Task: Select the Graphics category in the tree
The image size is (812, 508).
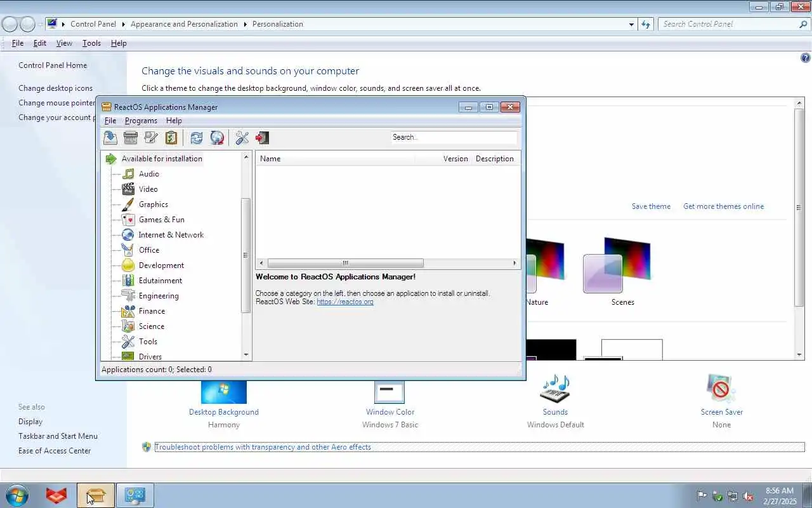Action: click(154, 204)
